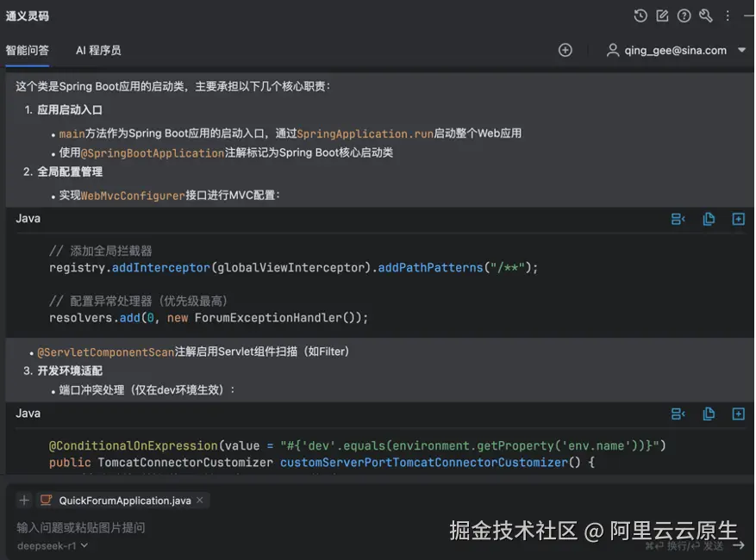Click customServerPortTomcatConnectorCustomizer method name
The width and height of the screenshot is (756, 560).
[424, 463]
